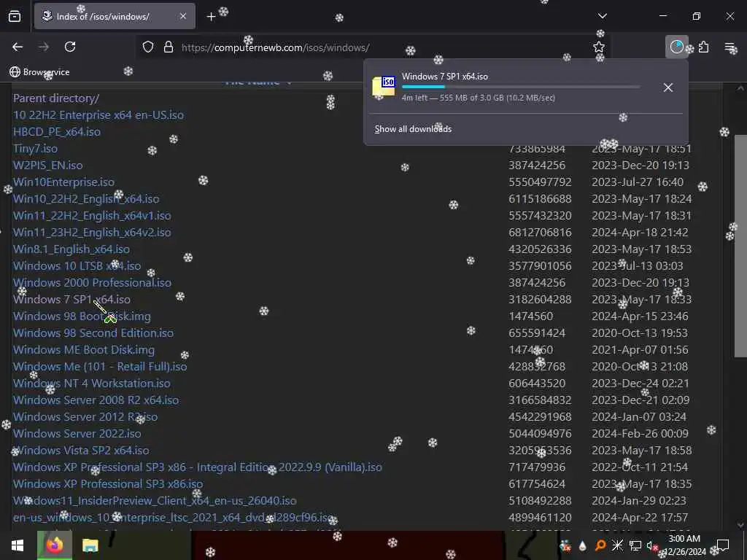Close the Index of /isos/windows/ tab

(x=183, y=16)
